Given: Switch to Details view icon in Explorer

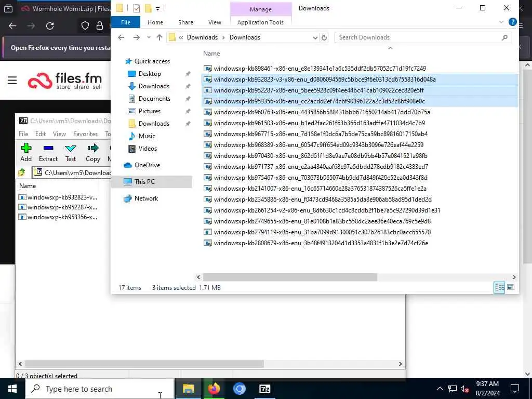Looking at the screenshot, I should (499, 287).
